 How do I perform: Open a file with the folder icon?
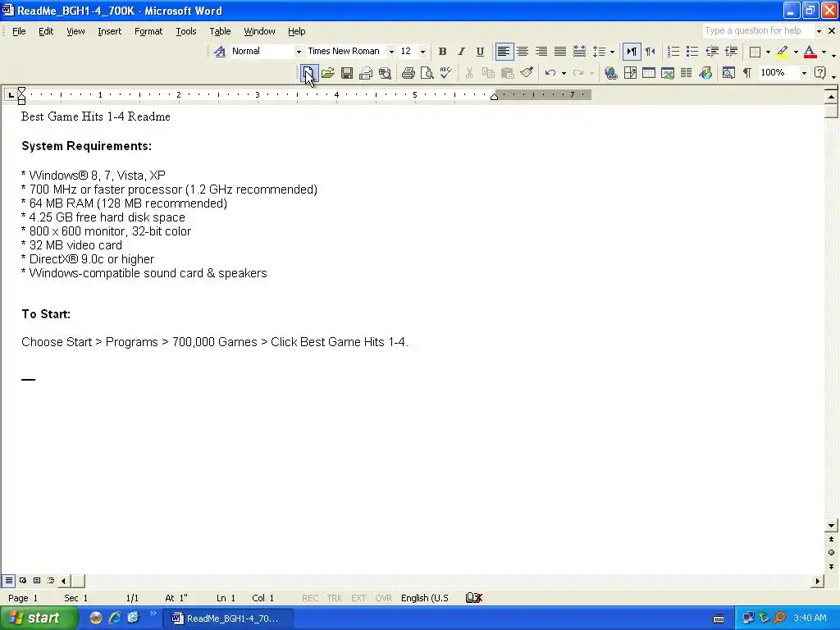click(x=328, y=73)
